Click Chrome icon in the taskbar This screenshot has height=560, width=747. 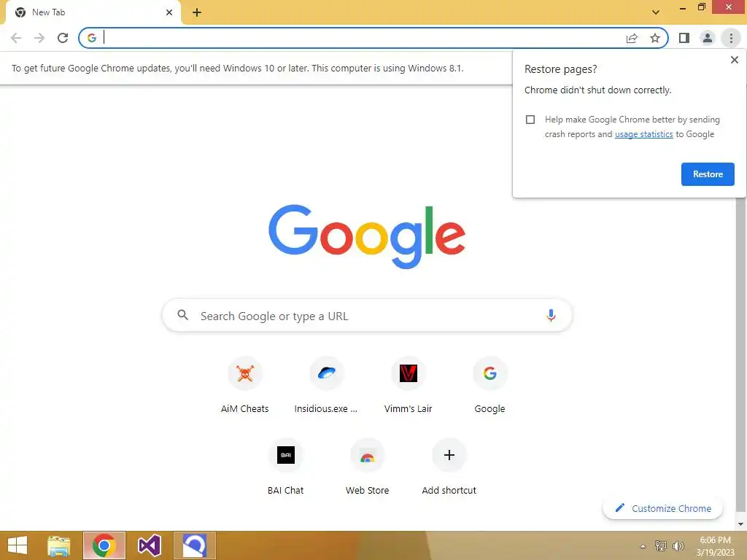tap(104, 545)
